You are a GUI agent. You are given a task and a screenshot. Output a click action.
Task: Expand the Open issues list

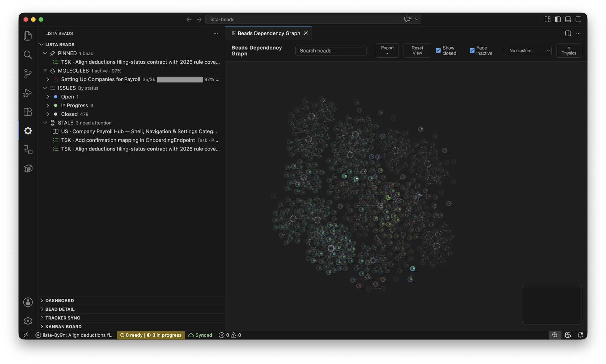(x=48, y=97)
